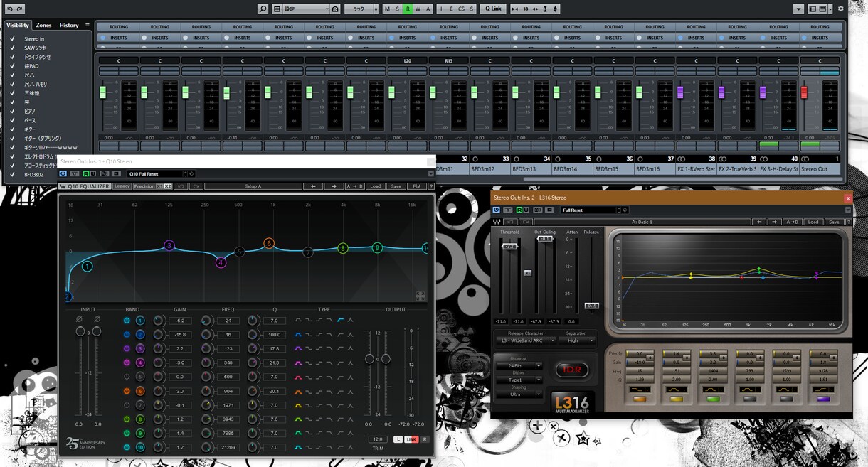This screenshot has height=467, width=868.
Task: Click the Flat button in Q10
Action: pyautogui.click(x=416, y=186)
